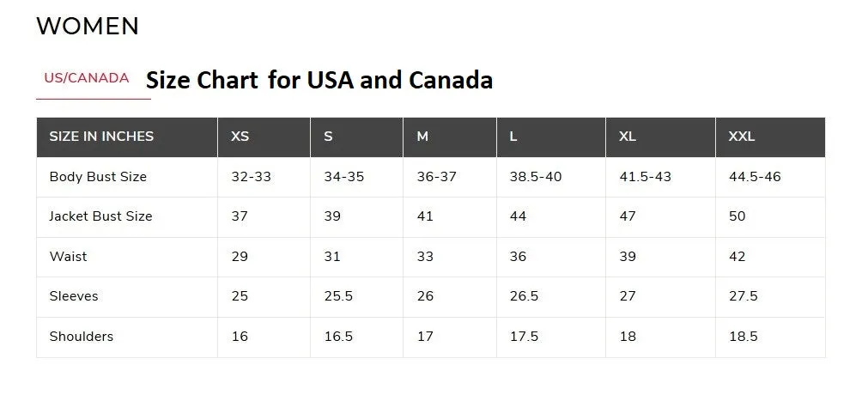868x395 pixels.
Task: Select the US/CANADA tab
Action: (87, 78)
